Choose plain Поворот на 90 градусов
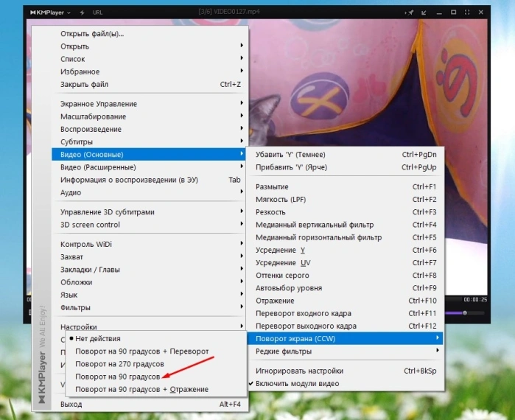515x420 pixels. [155, 377]
